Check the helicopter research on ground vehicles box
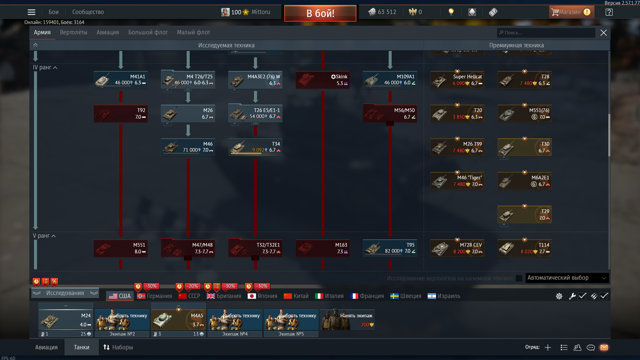Image resolution: width=640 pixels, height=360 pixels. tap(519, 278)
